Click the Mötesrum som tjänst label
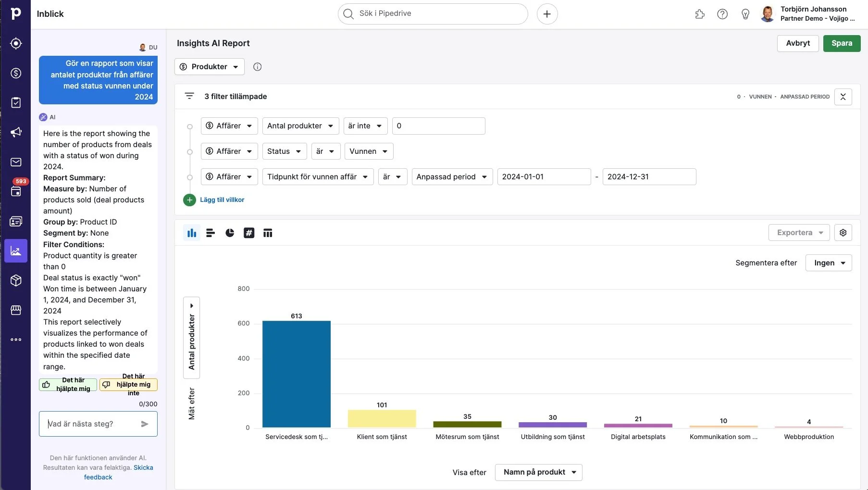This screenshot has height=490, width=868. point(467,437)
